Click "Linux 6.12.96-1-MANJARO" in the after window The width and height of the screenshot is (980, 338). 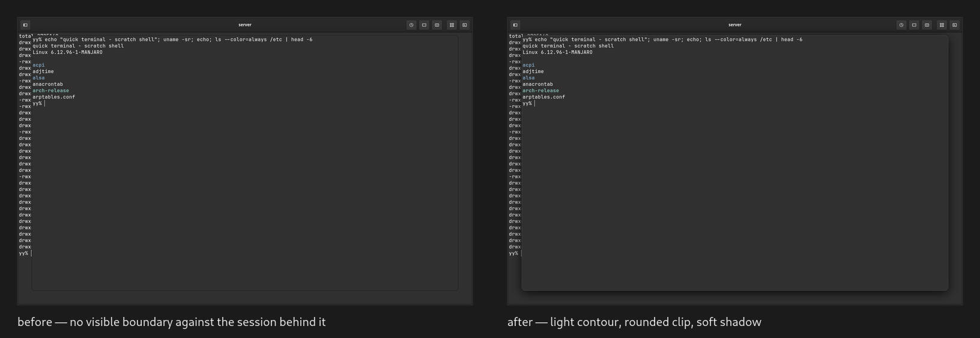(x=557, y=52)
